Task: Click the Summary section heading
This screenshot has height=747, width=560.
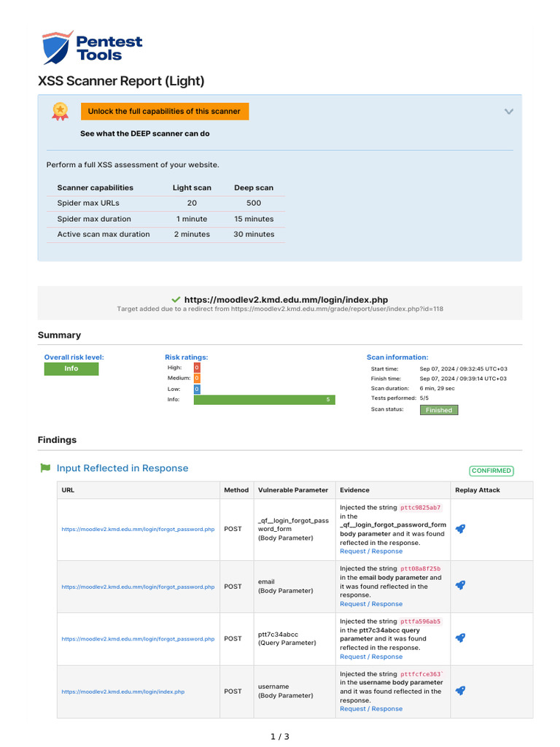Action: click(60, 335)
